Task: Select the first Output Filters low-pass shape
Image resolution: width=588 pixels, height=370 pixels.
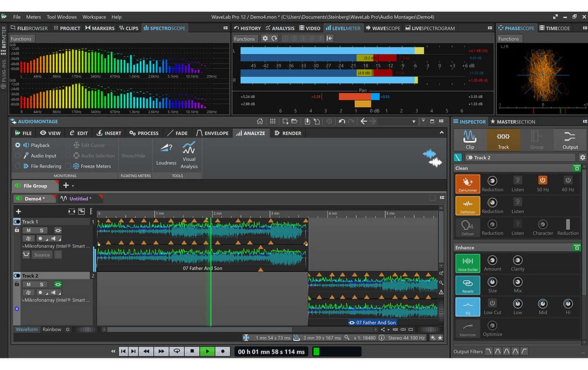Action: click(x=488, y=351)
